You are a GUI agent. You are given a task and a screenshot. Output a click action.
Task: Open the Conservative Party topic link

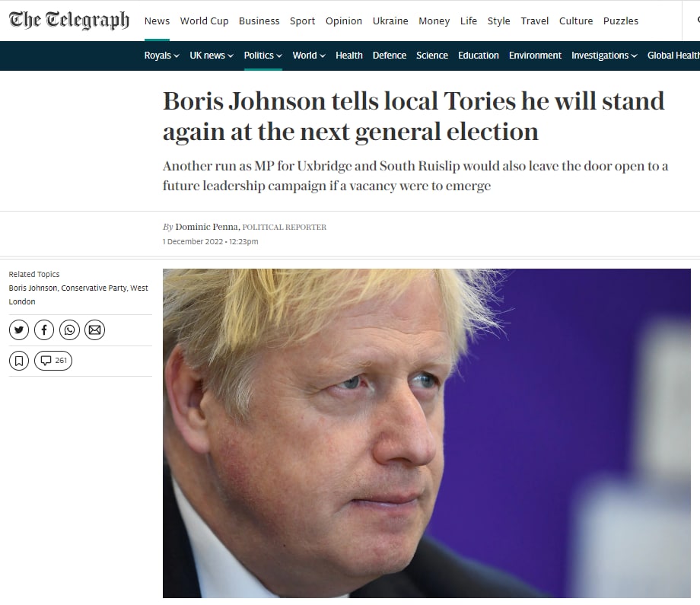(94, 288)
